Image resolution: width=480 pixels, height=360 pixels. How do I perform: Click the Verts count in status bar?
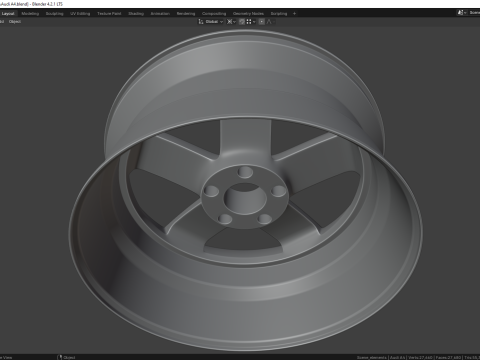pyautogui.click(x=420, y=357)
